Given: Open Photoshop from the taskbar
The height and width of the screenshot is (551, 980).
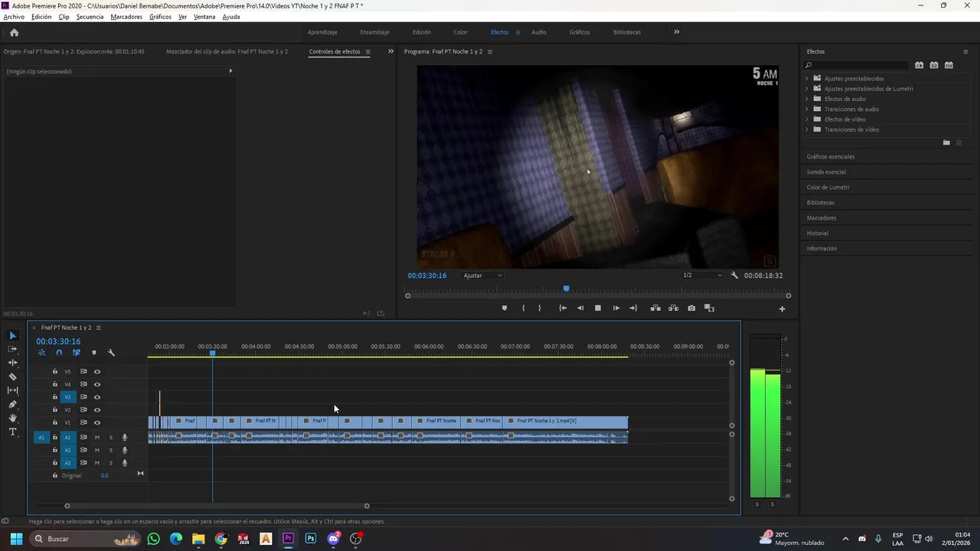Looking at the screenshot, I should tap(310, 539).
